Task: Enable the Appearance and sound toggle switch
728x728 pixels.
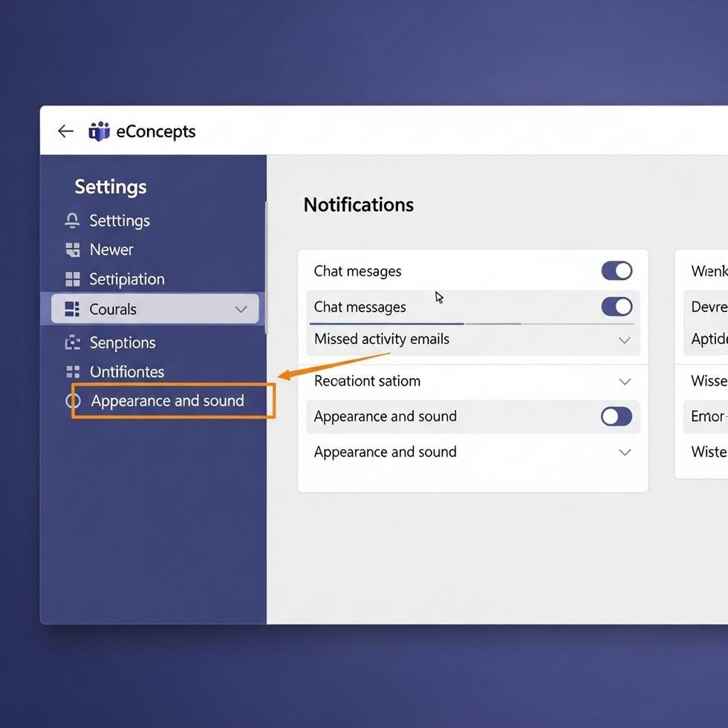Action: [617, 417]
